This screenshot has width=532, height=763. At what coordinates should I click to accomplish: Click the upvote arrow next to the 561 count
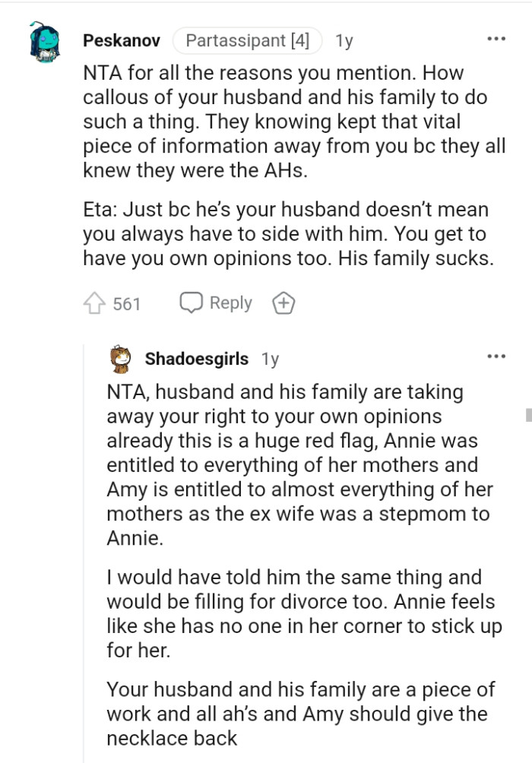coord(94,302)
